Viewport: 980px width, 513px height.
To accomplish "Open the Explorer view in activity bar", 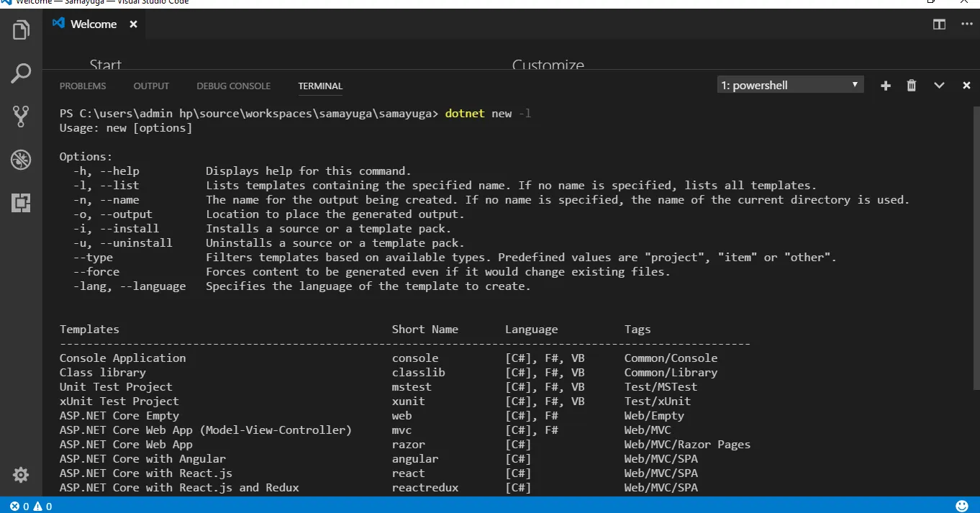I will 21,30.
